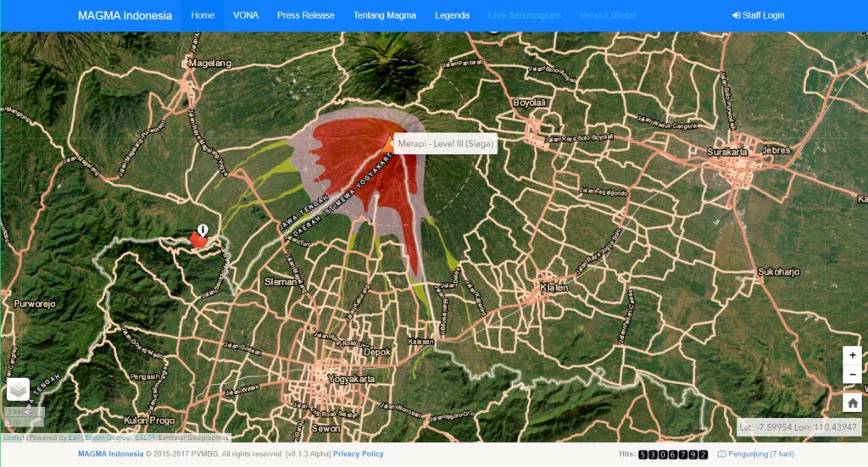
Task: Zoom out of the map
Action: coord(852,374)
